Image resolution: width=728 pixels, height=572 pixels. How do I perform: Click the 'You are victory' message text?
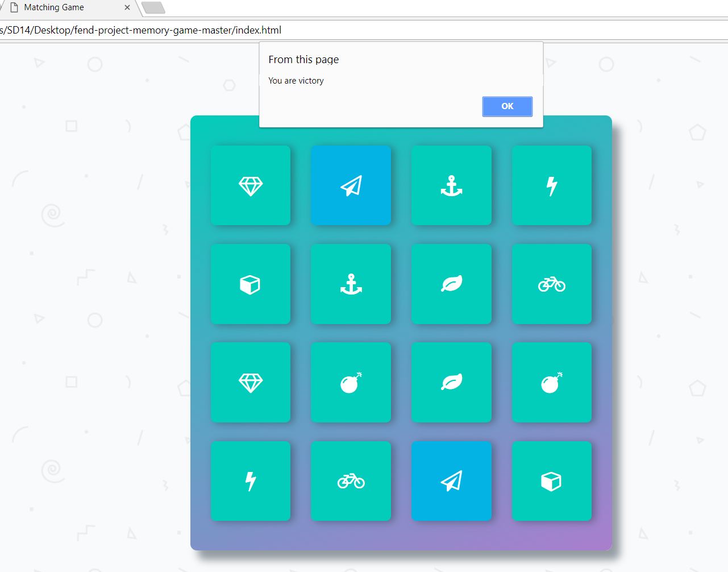296,81
